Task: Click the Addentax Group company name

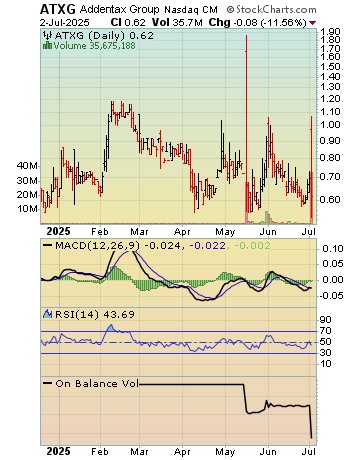Action: click(x=120, y=10)
